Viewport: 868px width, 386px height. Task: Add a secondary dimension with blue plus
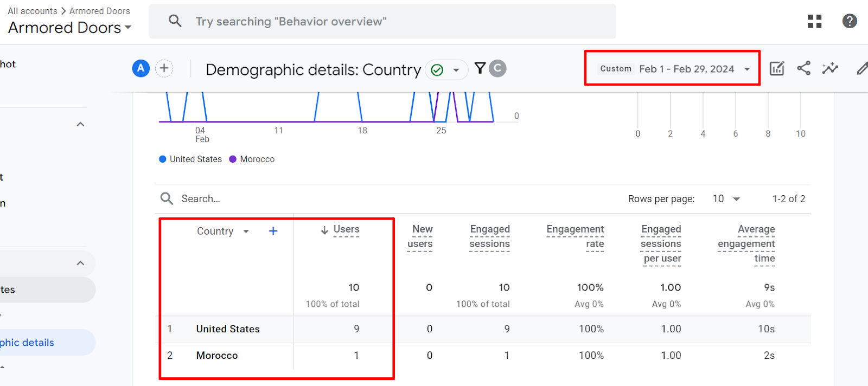273,231
